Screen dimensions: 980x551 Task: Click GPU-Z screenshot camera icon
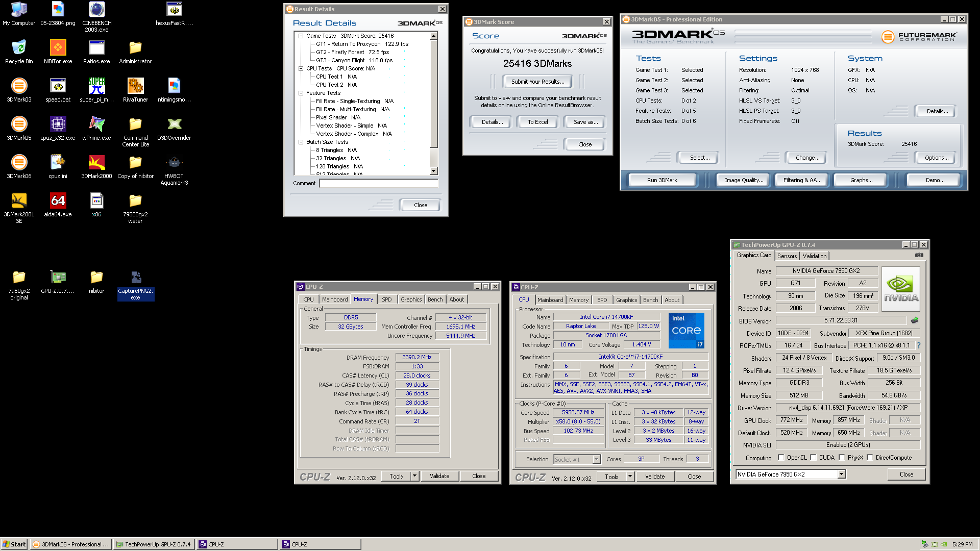point(919,255)
